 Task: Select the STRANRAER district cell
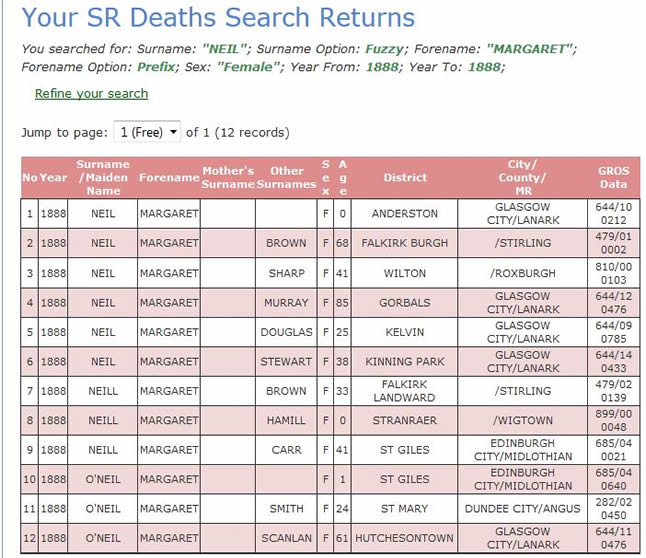point(404,421)
